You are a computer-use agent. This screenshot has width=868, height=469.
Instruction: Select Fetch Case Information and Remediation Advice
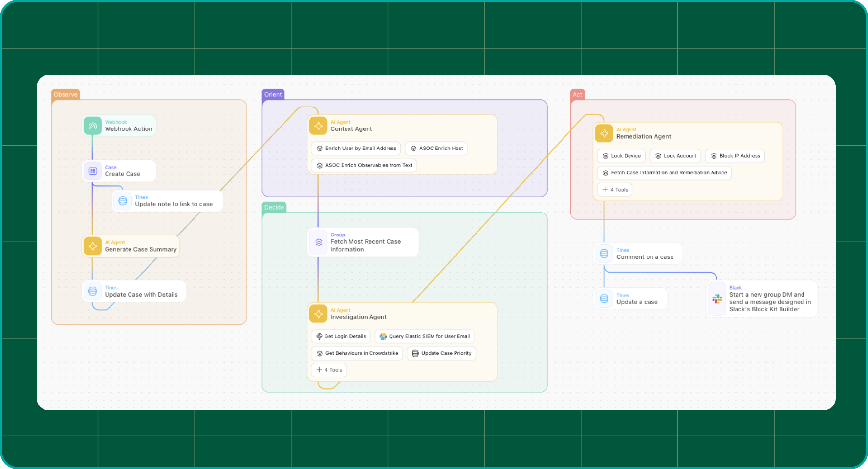coord(664,173)
